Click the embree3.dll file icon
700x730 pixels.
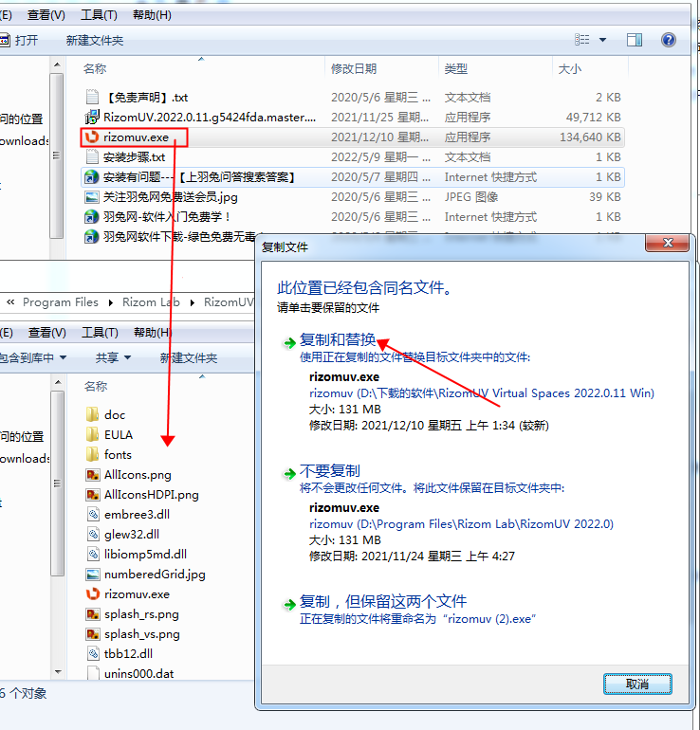[93, 515]
